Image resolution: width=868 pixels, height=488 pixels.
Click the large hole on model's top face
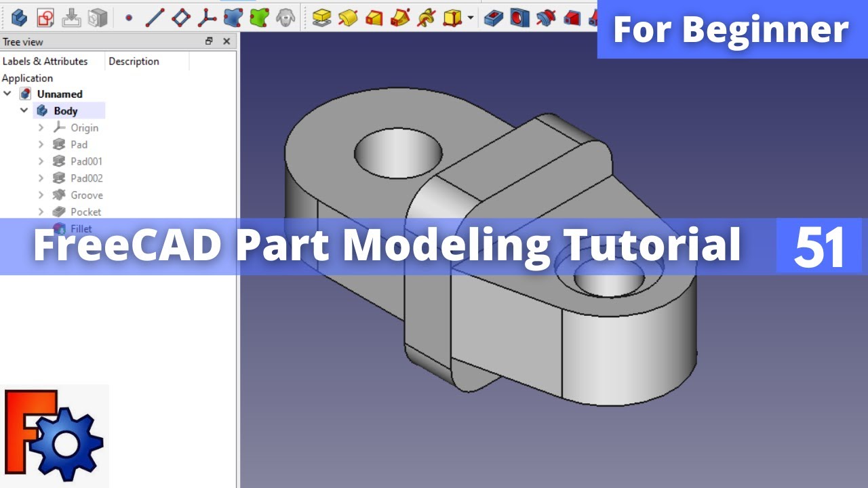pyautogui.click(x=398, y=152)
